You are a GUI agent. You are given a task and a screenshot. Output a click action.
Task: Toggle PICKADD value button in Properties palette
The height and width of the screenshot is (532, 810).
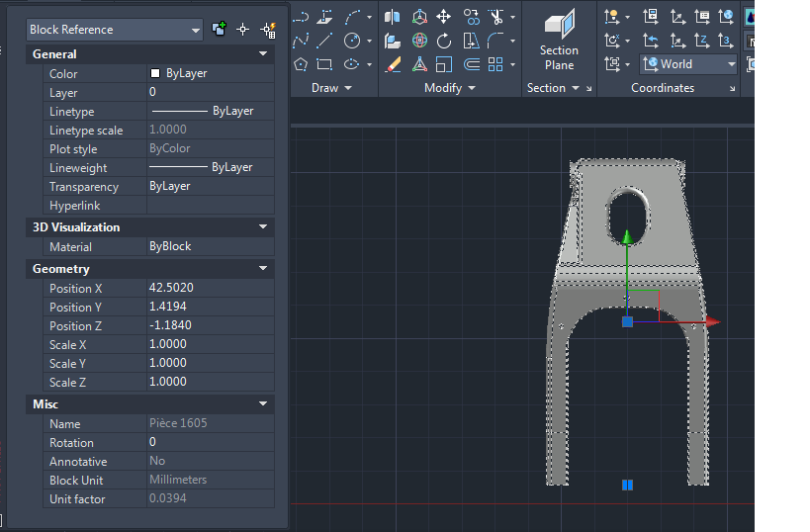(219, 29)
